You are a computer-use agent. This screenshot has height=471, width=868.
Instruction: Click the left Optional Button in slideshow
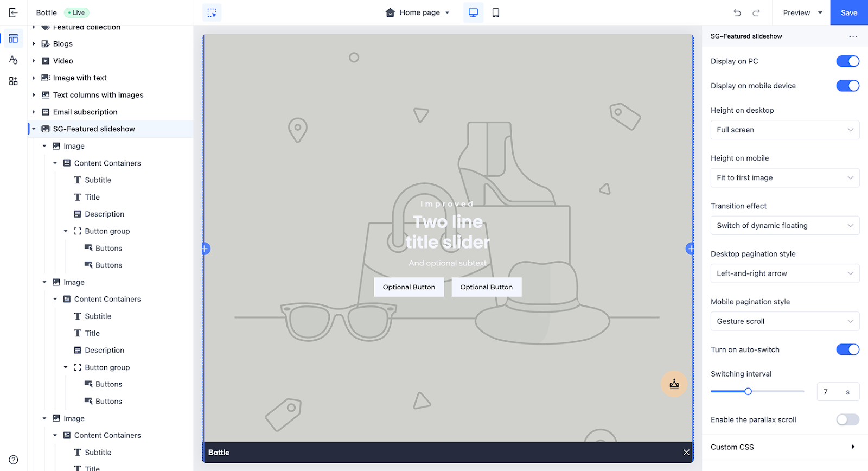[x=409, y=287]
